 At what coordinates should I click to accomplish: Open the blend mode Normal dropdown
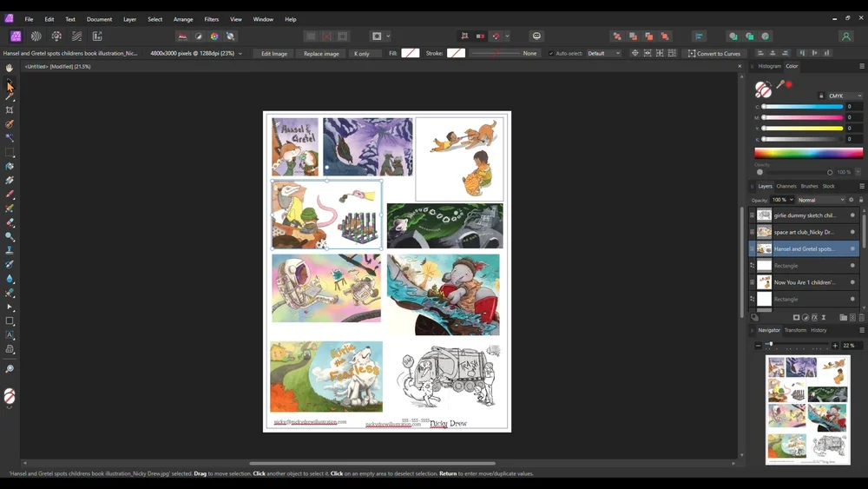click(x=819, y=200)
